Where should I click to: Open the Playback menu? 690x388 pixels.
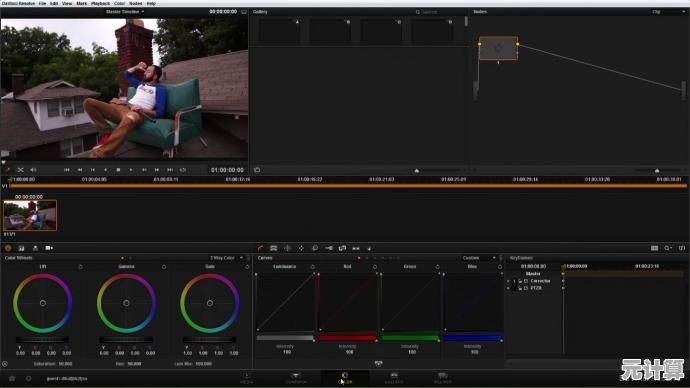click(100, 3)
